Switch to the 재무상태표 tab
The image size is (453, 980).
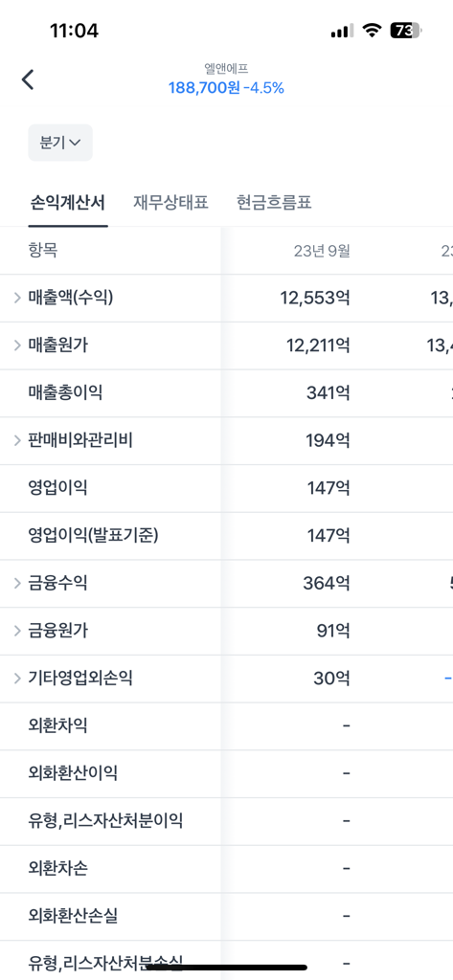point(170,203)
